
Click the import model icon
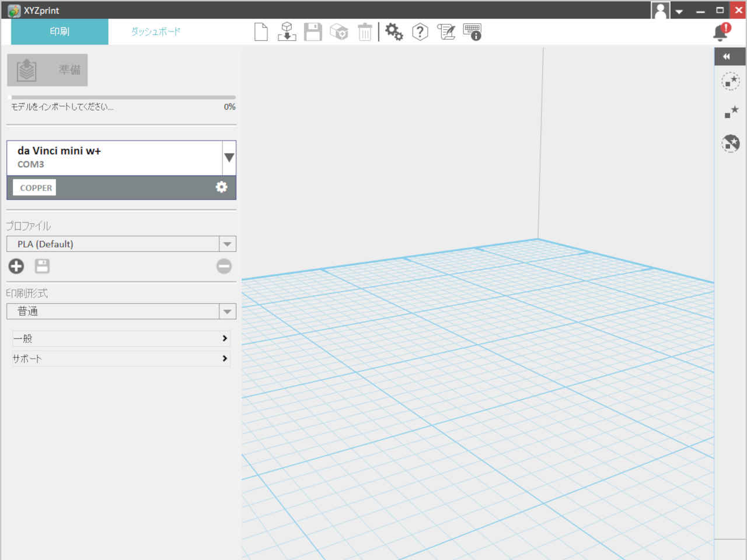click(x=287, y=32)
